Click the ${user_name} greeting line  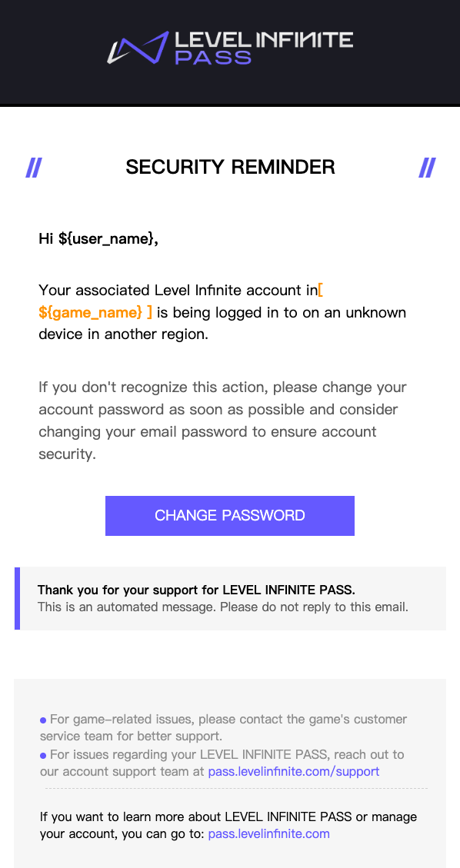click(98, 238)
